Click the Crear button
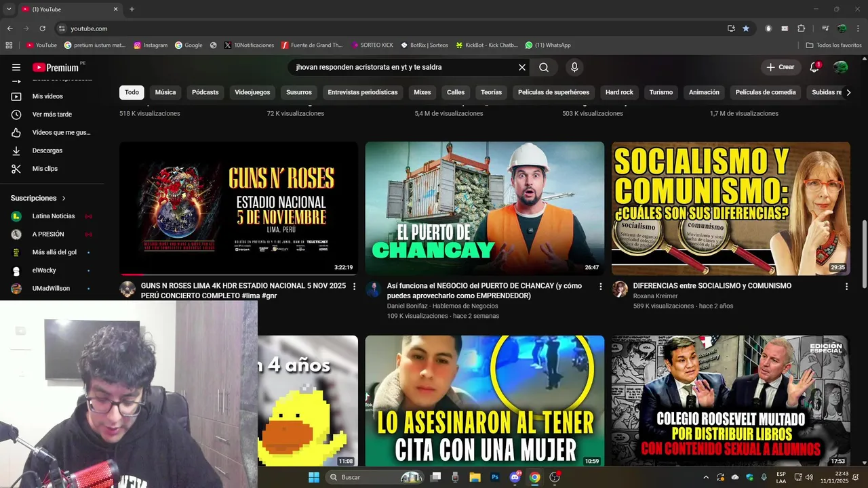The height and width of the screenshot is (488, 868). (x=781, y=67)
